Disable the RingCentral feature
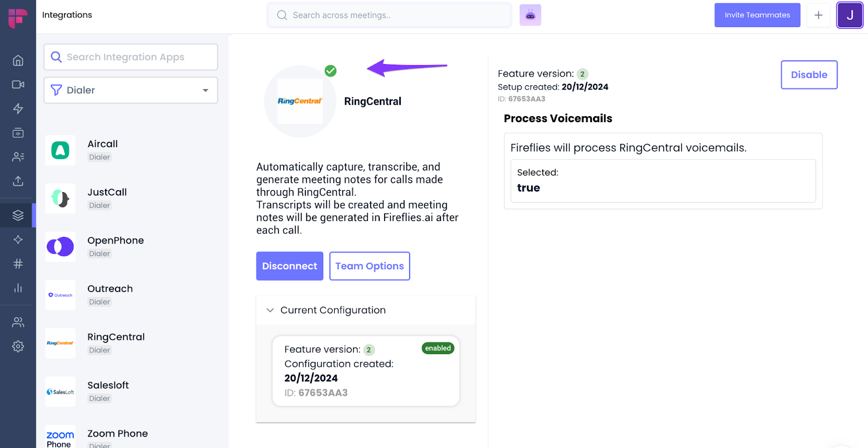The image size is (868, 448). click(x=809, y=75)
